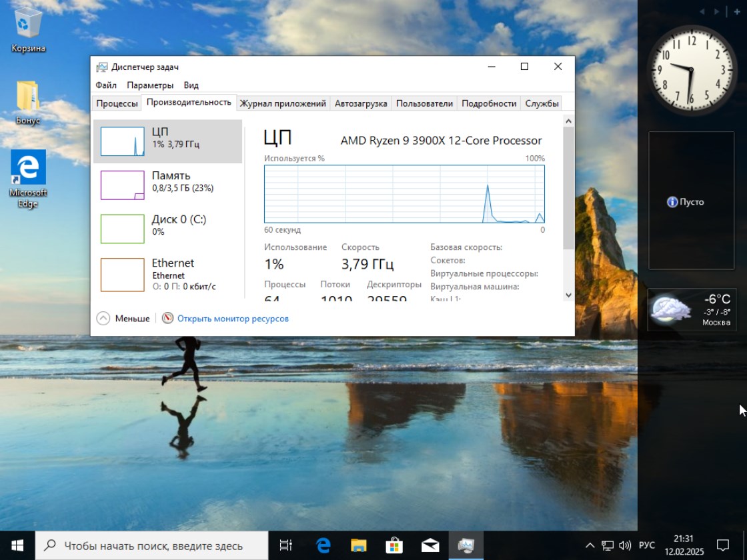This screenshot has height=560, width=747.
Task: Open the Бонус folder on desktop
Action: [27, 103]
